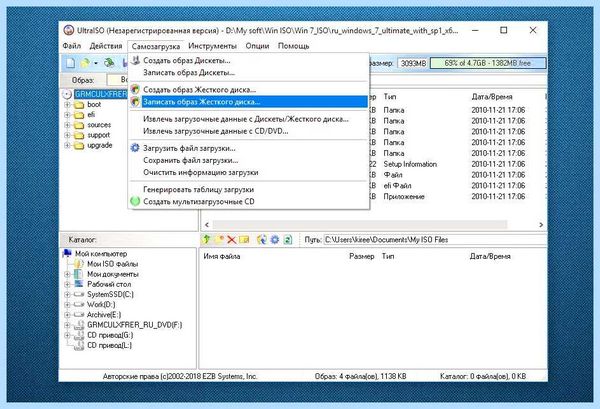Image resolution: width=600 pixels, height=409 pixels.
Task: Open the Действия menu
Action: click(106, 46)
